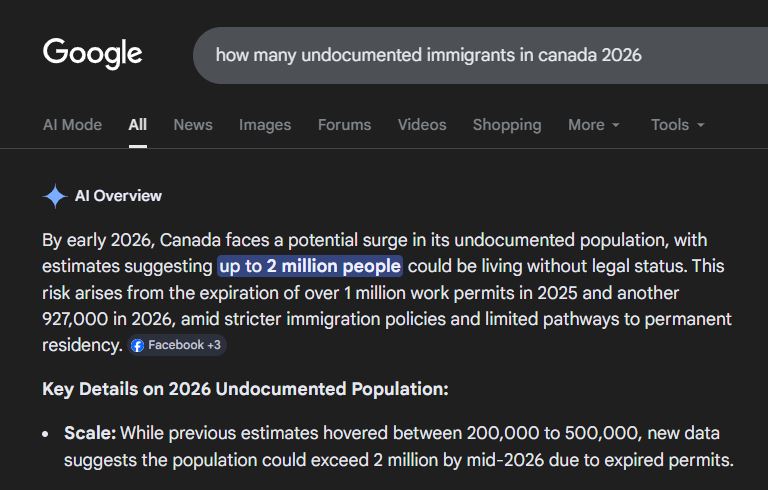
Task: Go to the Forums tab
Action: [x=344, y=125]
